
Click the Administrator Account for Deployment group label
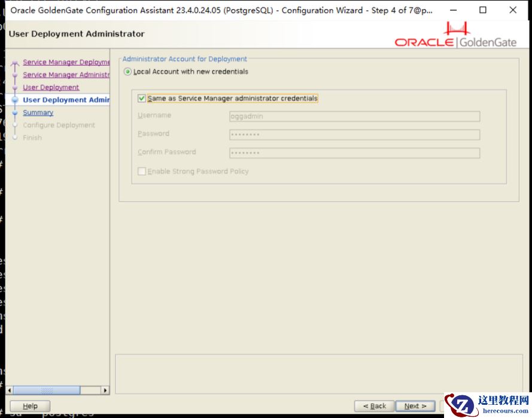[x=184, y=59]
